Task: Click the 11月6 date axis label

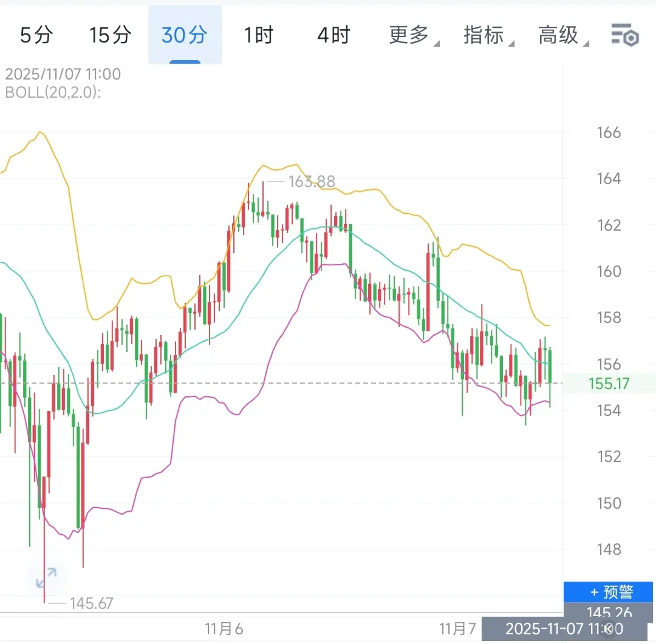Action: tap(224, 629)
